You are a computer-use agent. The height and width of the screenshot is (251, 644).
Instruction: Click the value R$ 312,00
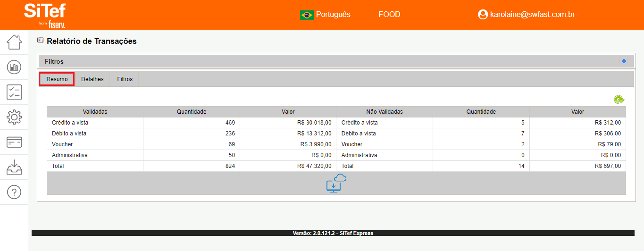tap(608, 123)
